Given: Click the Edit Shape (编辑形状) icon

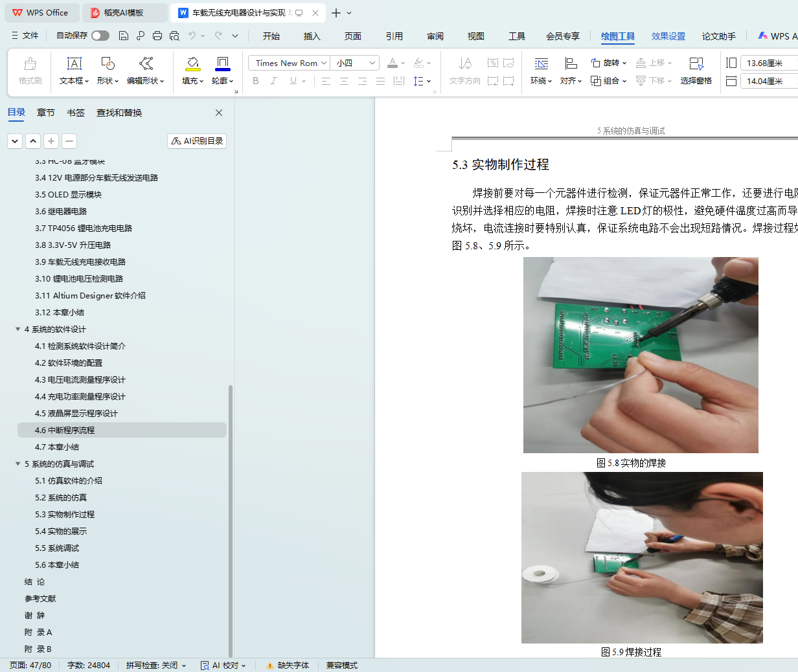Looking at the screenshot, I should point(146,63).
